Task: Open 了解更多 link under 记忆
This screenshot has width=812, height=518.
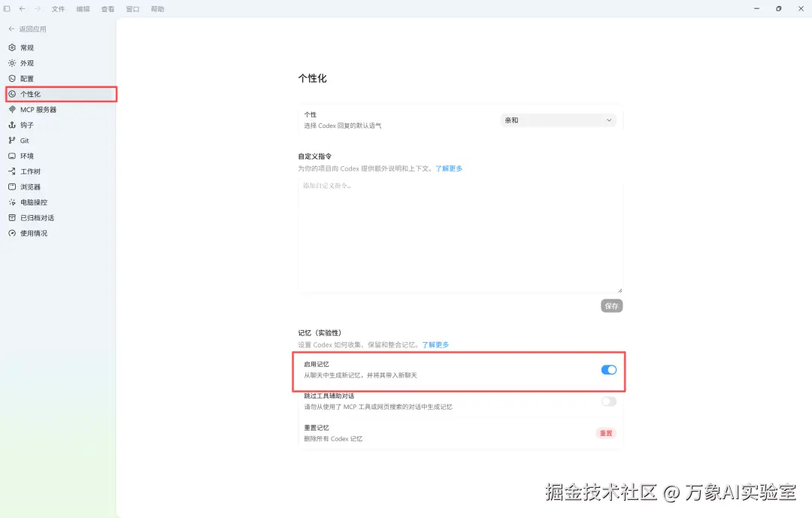Action: (x=435, y=344)
